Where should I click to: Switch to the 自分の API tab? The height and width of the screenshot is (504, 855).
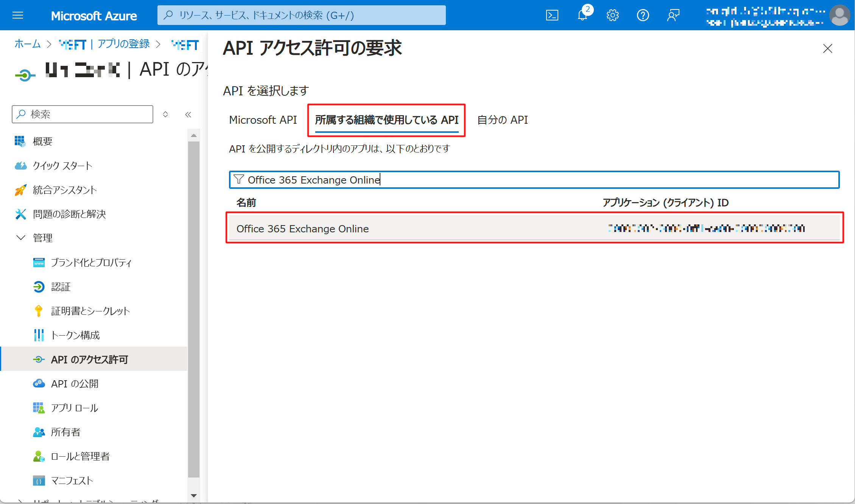(x=503, y=120)
